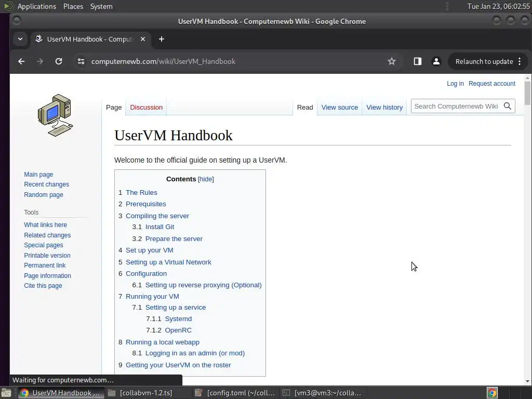This screenshot has width=532, height=399.
Task: Jump to Setting up a Virtual Network
Action: coord(169,262)
